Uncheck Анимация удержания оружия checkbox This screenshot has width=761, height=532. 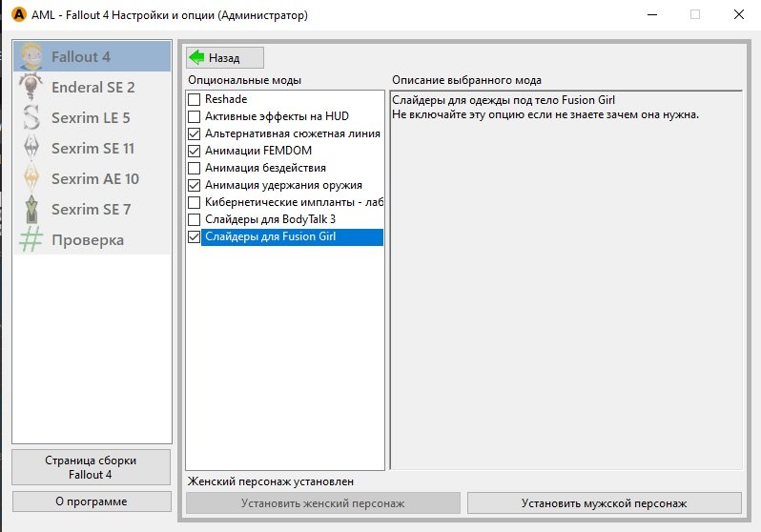click(x=195, y=185)
